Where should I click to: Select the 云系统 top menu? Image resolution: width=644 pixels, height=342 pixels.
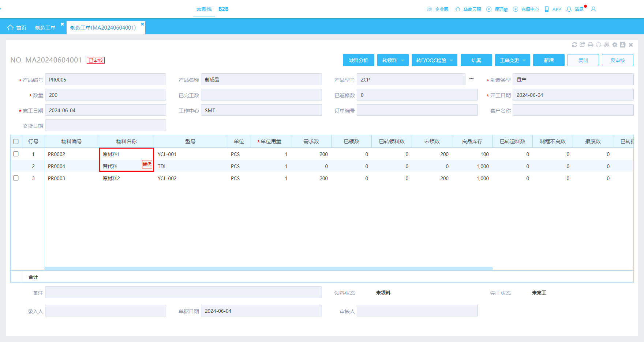coord(204,9)
